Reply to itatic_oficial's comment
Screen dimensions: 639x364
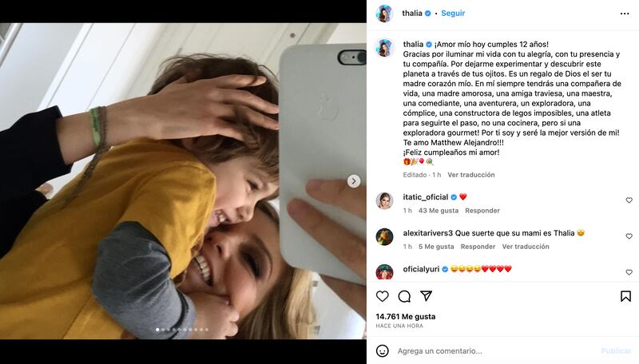coord(482,211)
